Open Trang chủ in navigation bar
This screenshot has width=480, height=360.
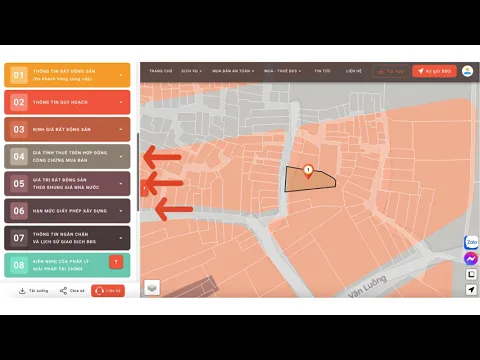tap(161, 71)
